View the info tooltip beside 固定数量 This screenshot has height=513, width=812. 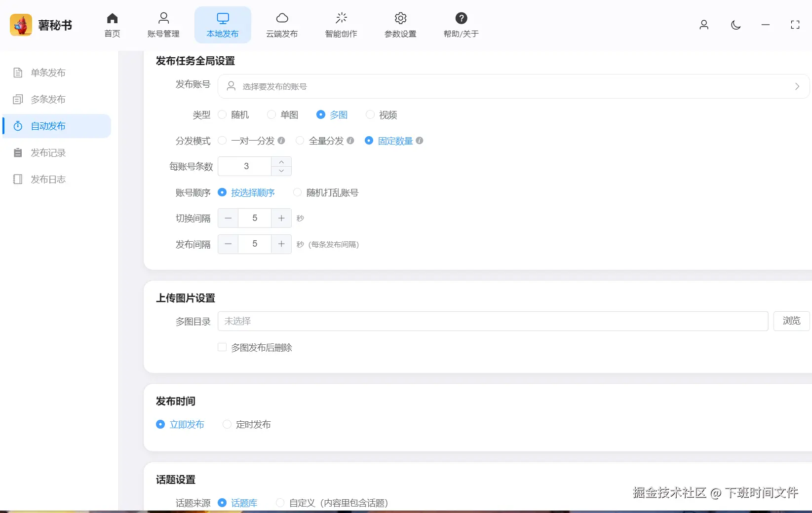tap(420, 141)
